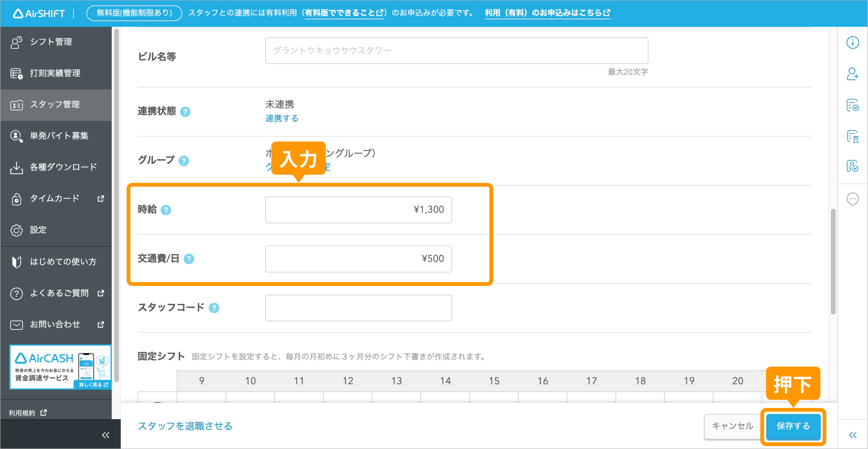The width and height of the screenshot is (868, 449).
Task: Show help for 時給
Action: pos(166,210)
